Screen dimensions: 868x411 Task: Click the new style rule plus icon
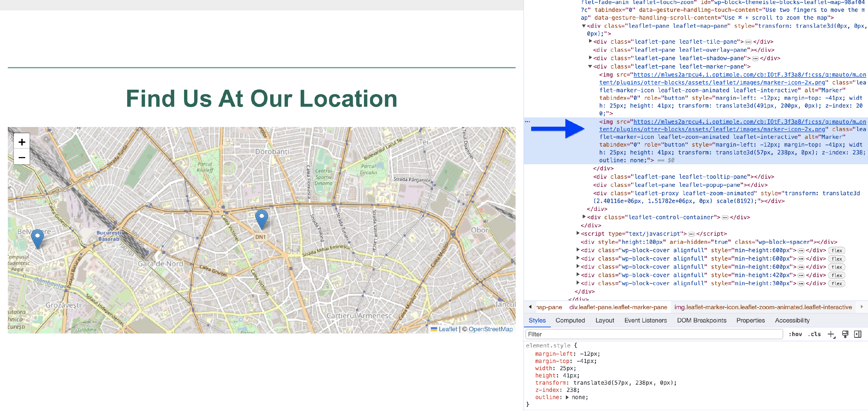click(831, 334)
